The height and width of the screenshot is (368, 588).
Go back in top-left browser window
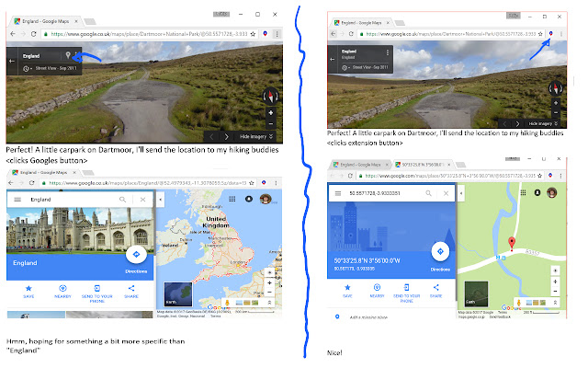pos(13,34)
